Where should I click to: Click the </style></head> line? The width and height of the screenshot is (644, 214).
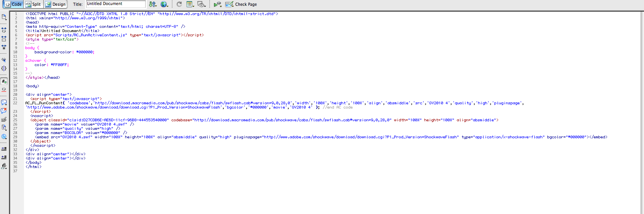coord(43,78)
